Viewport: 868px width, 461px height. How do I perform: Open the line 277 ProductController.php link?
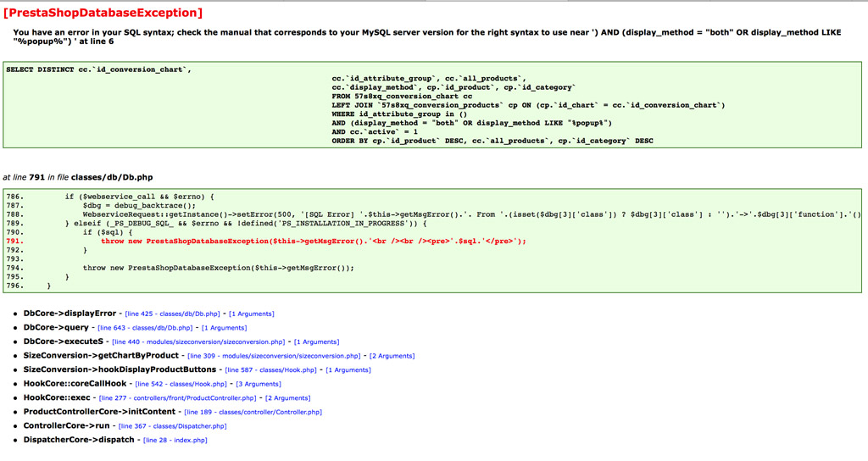coord(178,398)
